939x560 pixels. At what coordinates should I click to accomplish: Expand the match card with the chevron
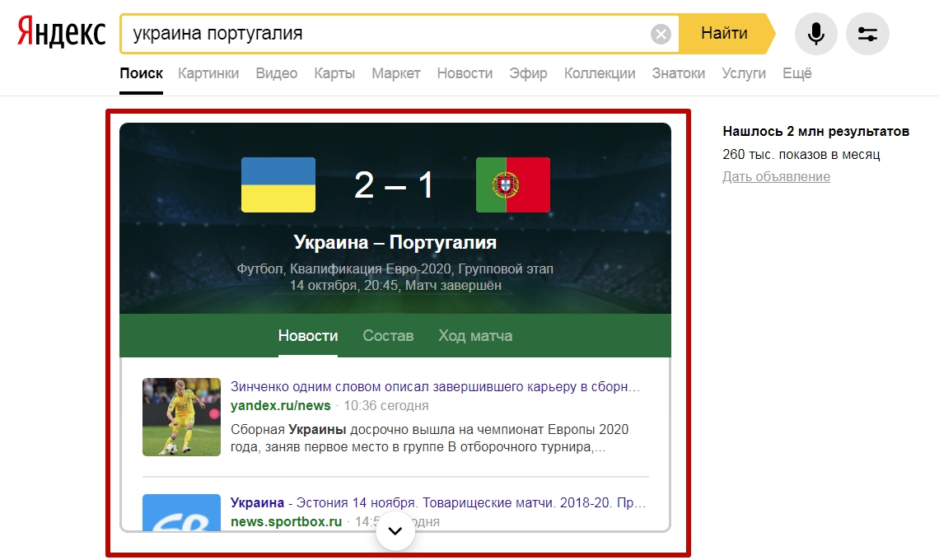(x=395, y=530)
